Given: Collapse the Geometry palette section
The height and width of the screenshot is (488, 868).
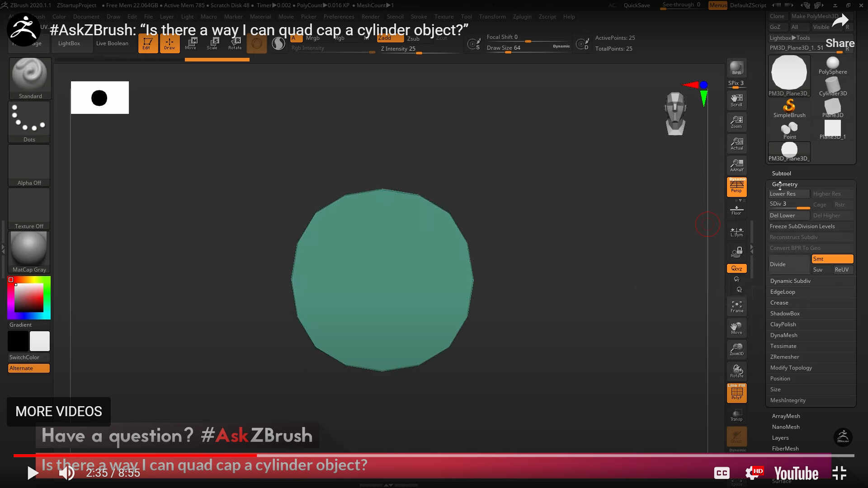Looking at the screenshot, I should coord(785,184).
